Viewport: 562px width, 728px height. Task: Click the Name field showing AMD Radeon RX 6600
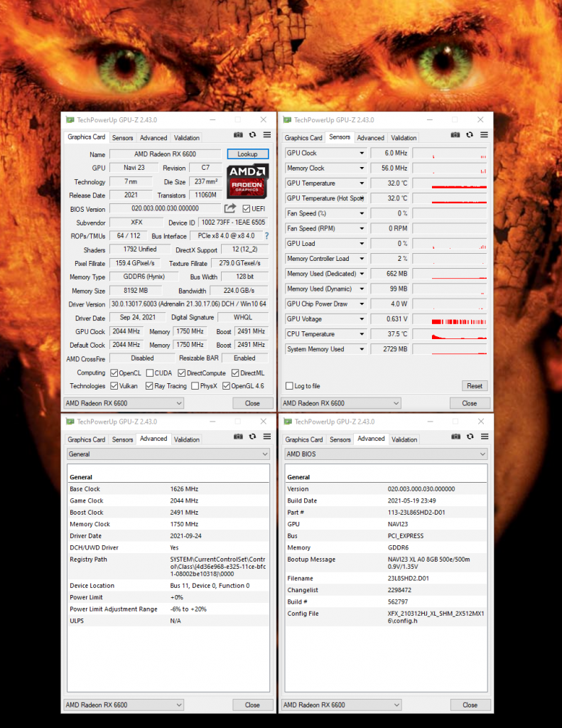pyautogui.click(x=166, y=154)
